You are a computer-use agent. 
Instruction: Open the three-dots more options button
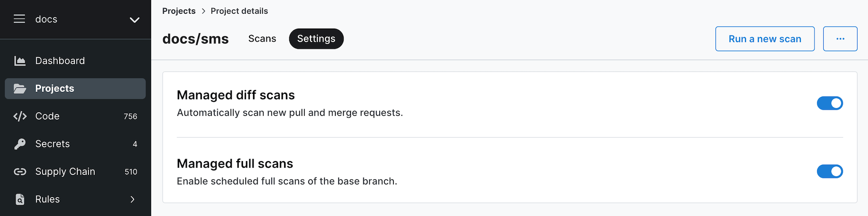pos(840,39)
